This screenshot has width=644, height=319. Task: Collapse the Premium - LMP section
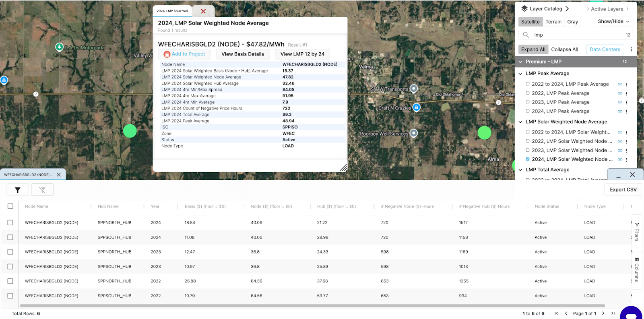[x=520, y=62]
